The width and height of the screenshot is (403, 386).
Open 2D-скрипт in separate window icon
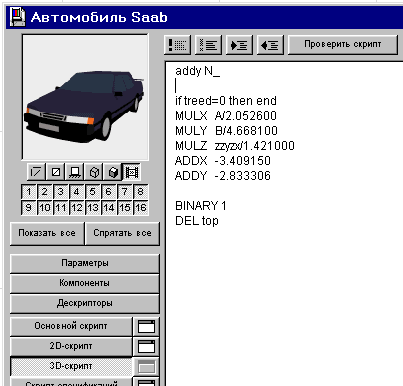pyautogui.click(x=146, y=346)
